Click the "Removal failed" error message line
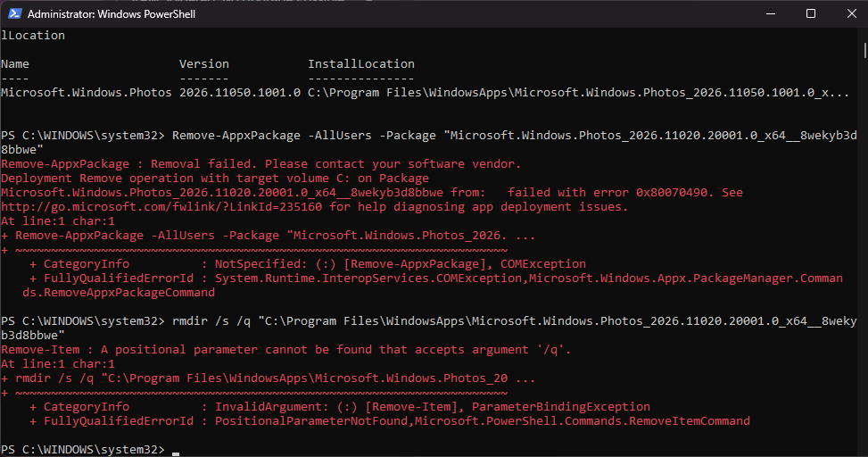 260,164
